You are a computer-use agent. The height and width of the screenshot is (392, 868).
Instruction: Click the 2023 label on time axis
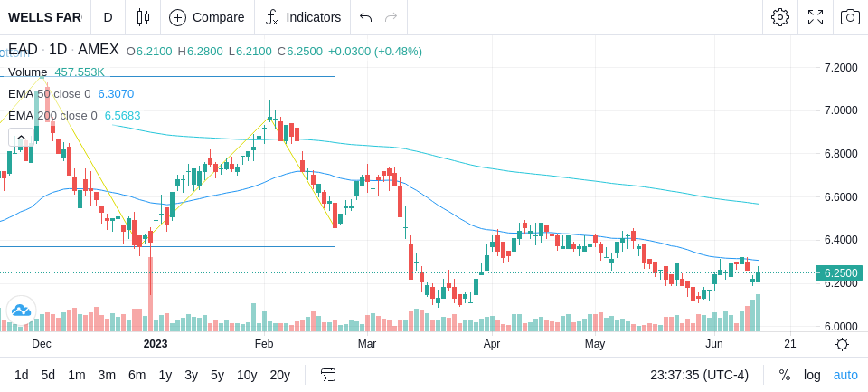click(x=155, y=344)
